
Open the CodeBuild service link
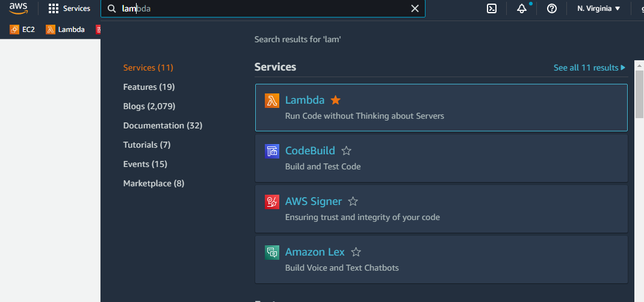310,151
